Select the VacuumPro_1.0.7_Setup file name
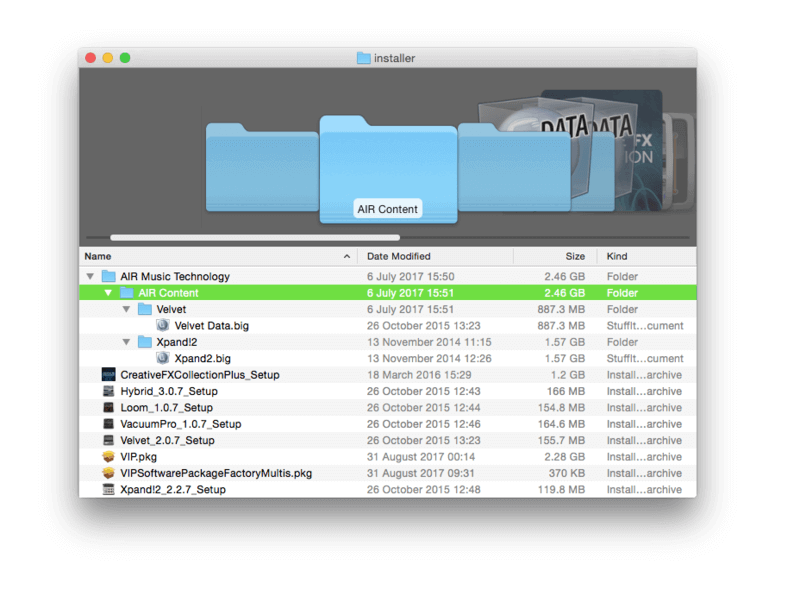This screenshot has height=589, width=800. 181,424
